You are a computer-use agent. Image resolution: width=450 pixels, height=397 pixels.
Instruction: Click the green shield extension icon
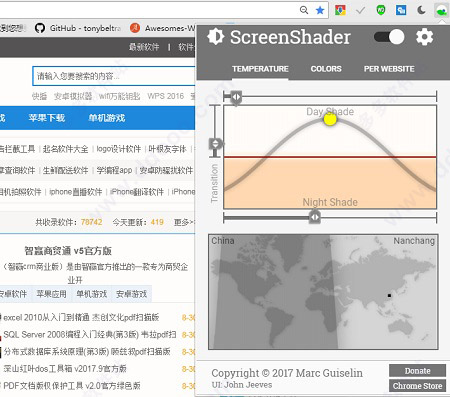click(381, 10)
